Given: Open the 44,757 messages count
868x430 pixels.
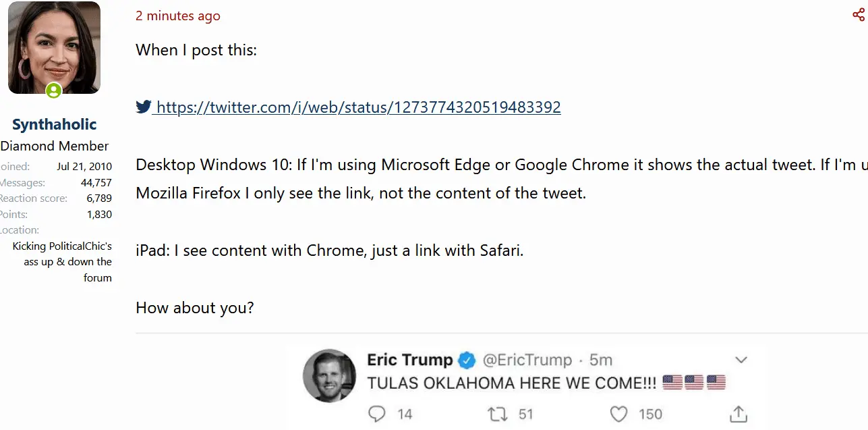Looking at the screenshot, I should [x=96, y=182].
